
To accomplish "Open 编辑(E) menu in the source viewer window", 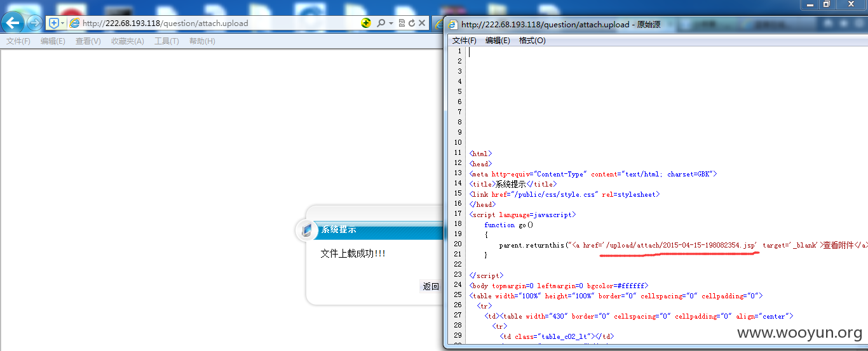I will pos(498,40).
